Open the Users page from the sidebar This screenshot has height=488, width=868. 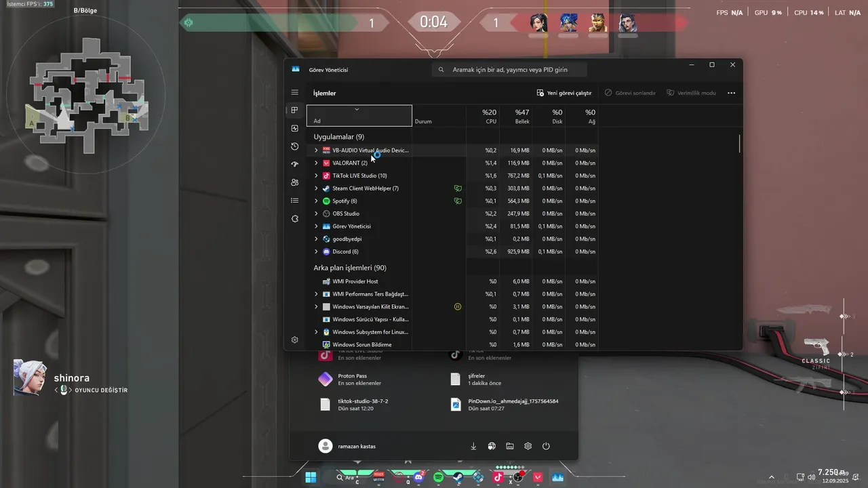pos(294,182)
